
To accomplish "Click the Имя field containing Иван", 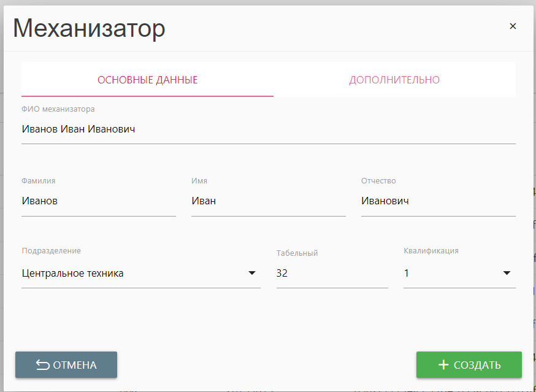I will 268,201.
